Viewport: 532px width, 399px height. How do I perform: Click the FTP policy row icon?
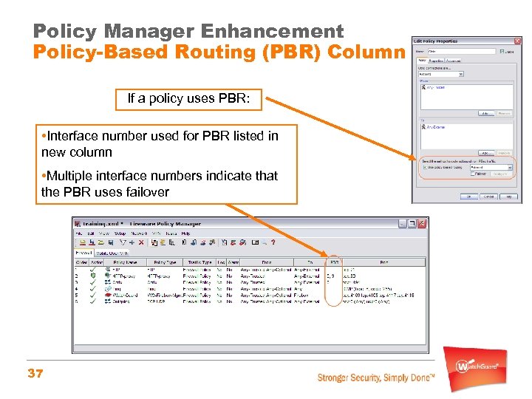coord(108,270)
